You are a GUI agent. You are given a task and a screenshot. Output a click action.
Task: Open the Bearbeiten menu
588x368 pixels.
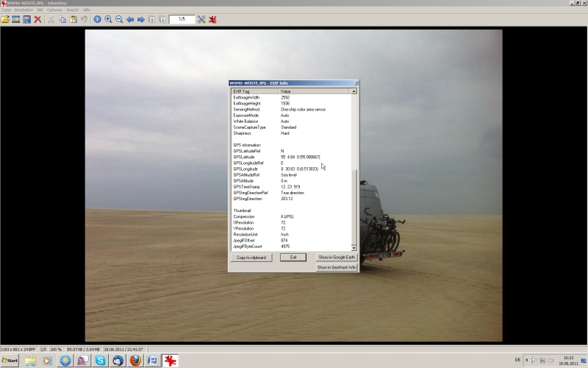click(24, 10)
